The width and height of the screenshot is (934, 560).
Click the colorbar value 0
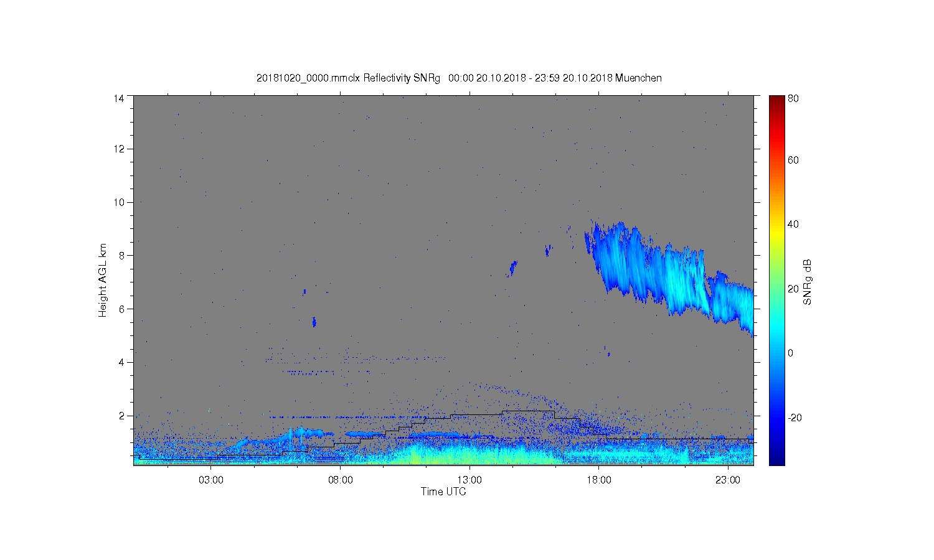coord(791,353)
